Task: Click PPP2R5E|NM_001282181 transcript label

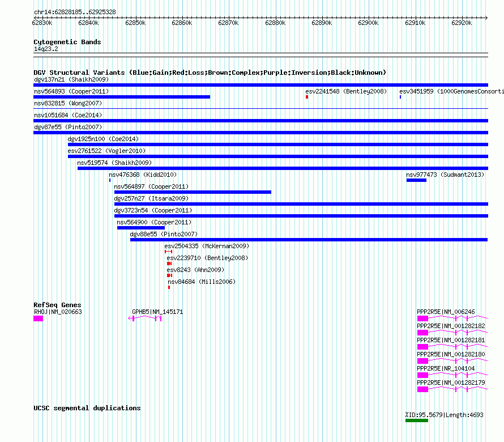Action: point(451,340)
